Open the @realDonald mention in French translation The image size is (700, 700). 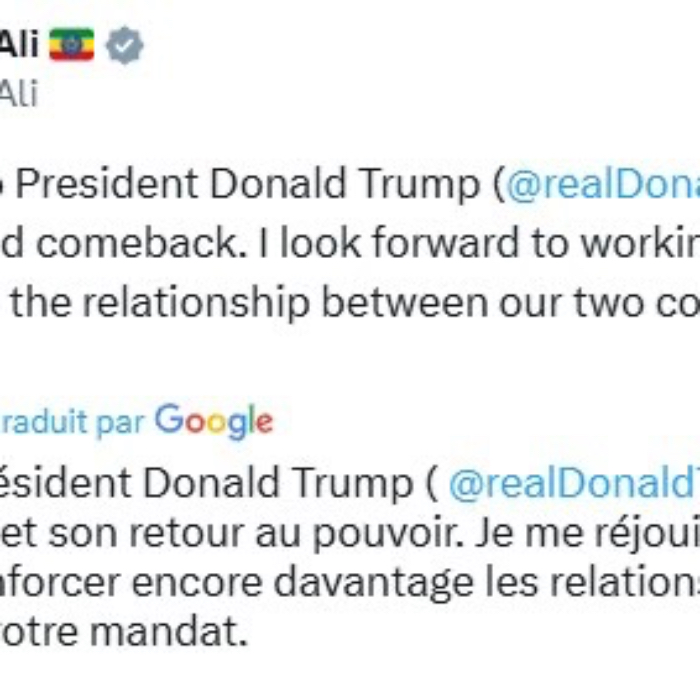point(572,484)
